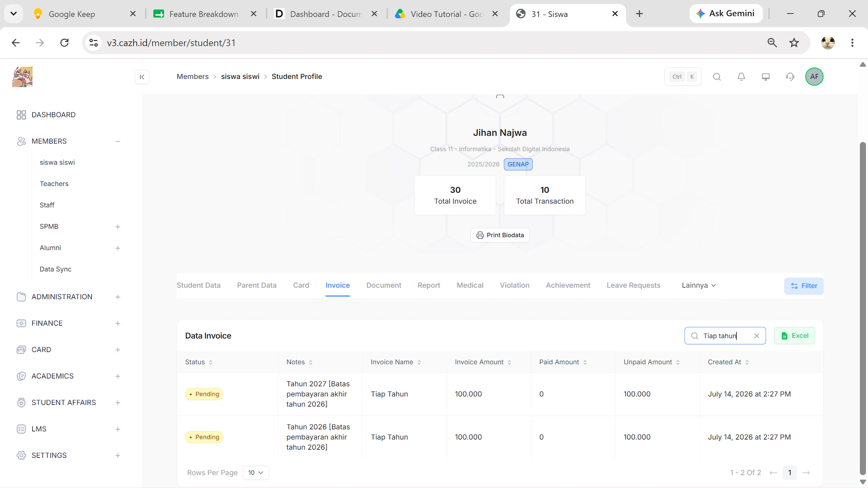
Task: Collapse the MEMBERS menu section
Action: [x=118, y=141]
